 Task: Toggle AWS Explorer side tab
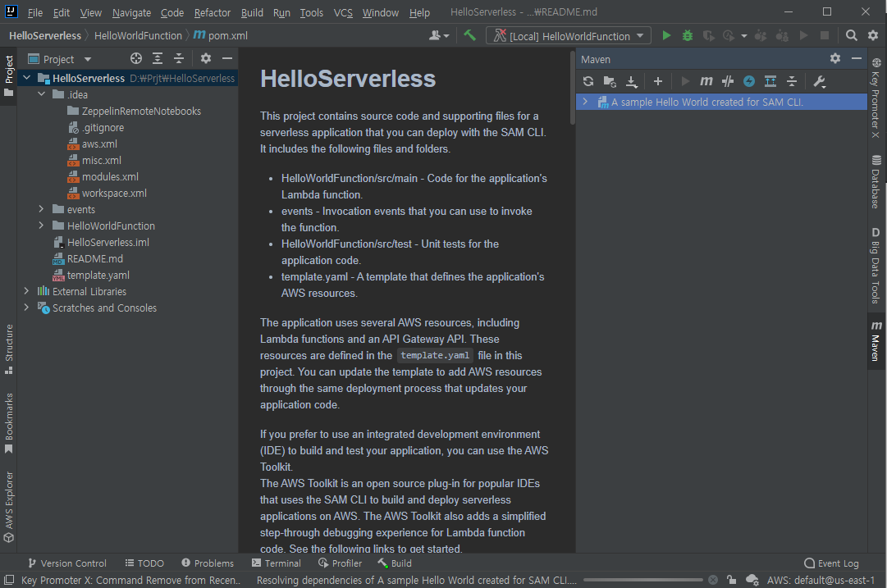8,507
